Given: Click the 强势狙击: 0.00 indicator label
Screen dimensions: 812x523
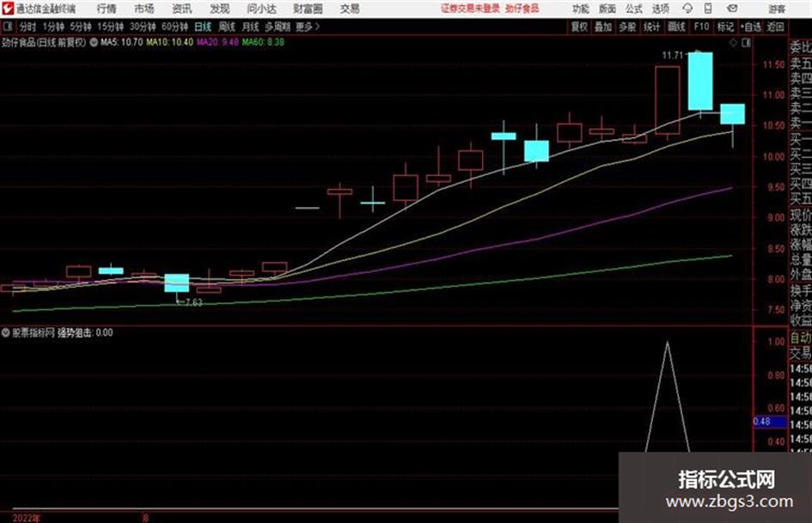Looking at the screenshot, I should point(85,332).
